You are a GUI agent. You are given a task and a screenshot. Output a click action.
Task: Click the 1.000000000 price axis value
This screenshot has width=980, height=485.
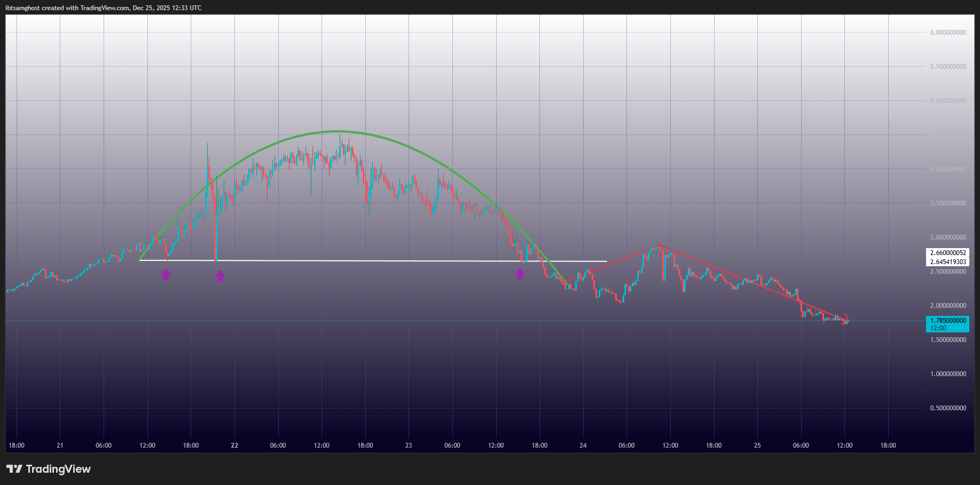(948, 374)
